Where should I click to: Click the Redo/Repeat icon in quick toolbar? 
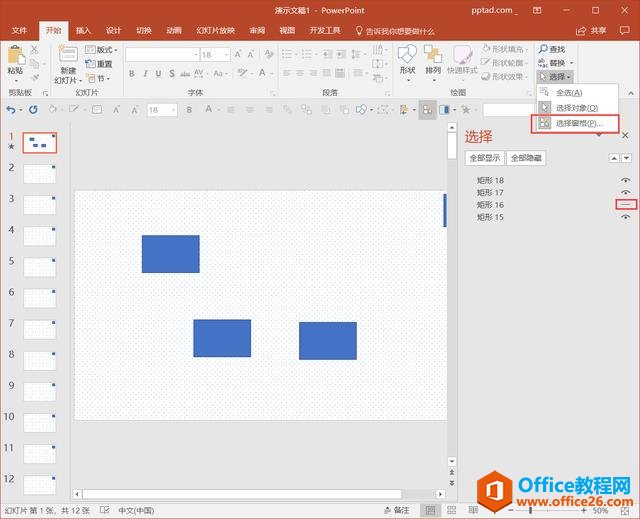coord(33,109)
